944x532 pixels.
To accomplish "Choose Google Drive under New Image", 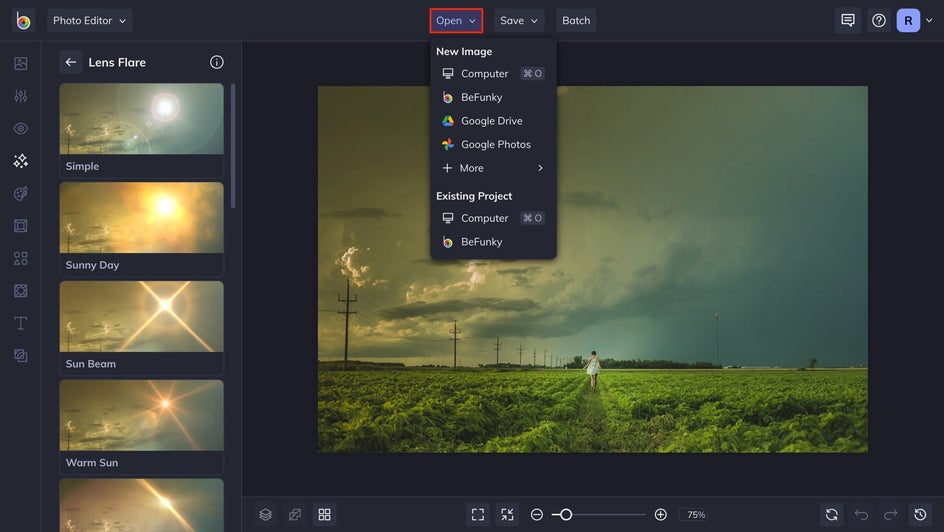I will click(493, 121).
